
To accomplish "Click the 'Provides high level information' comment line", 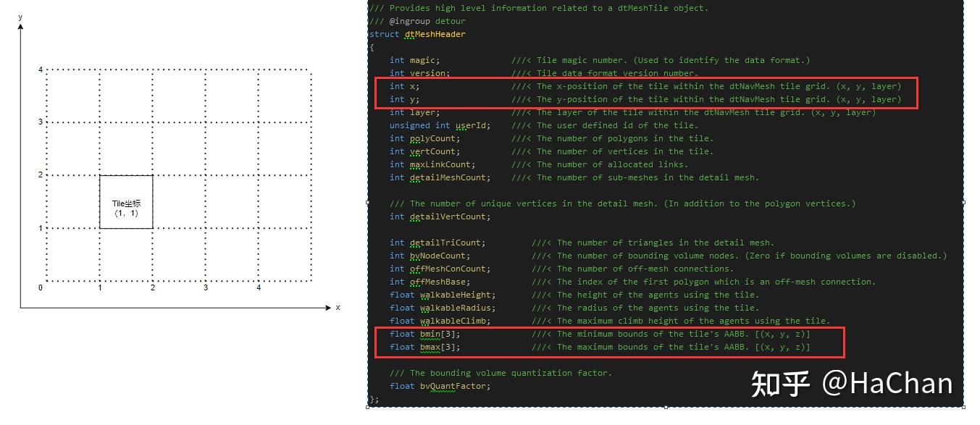I will 539,8.
